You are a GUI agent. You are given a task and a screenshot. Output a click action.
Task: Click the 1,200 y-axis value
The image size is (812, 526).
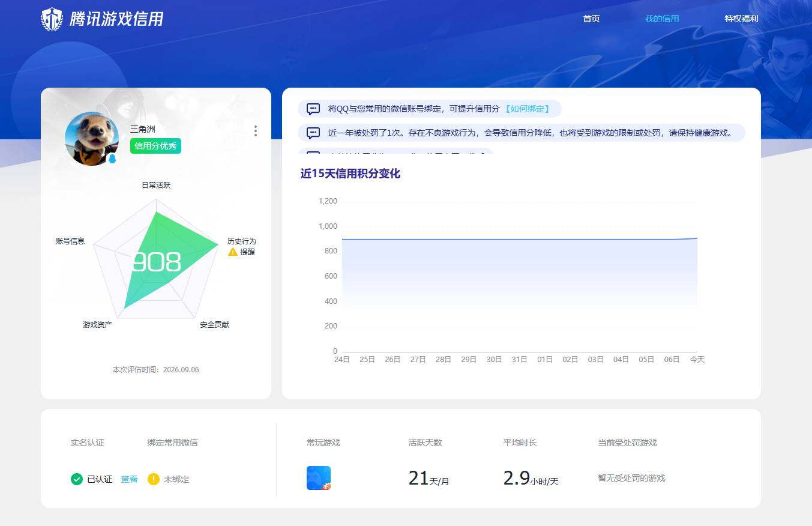tap(328, 201)
